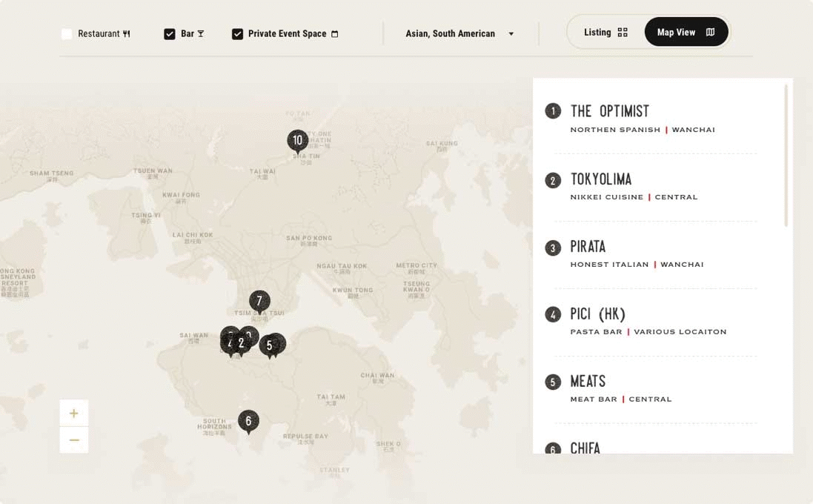Click the grid icon in Listing tab
Viewport: 813px width, 504px height.
tap(623, 32)
